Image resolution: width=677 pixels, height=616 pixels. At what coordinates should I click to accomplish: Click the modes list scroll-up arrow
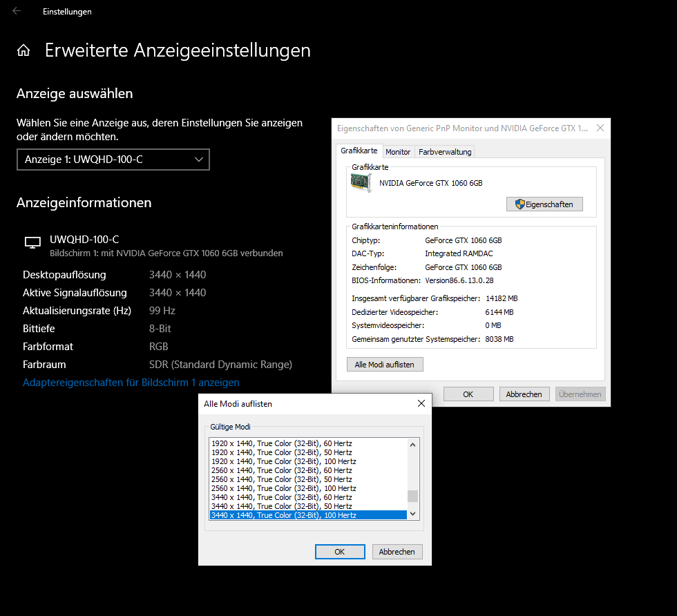[x=413, y=445]
